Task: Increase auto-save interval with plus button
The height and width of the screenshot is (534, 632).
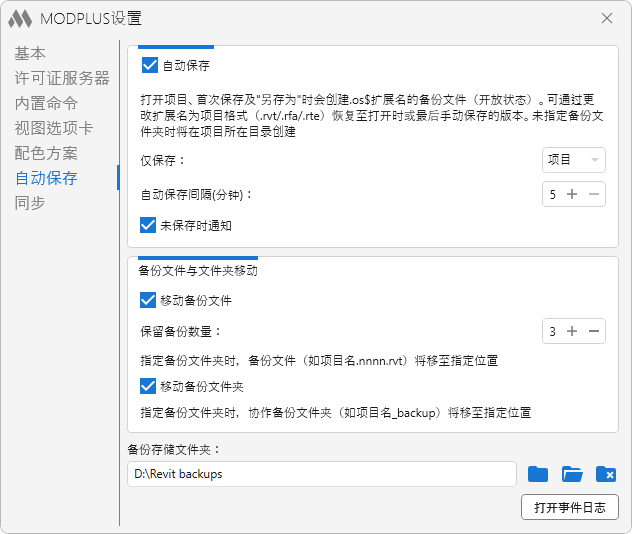Action: tap(572, 194)
